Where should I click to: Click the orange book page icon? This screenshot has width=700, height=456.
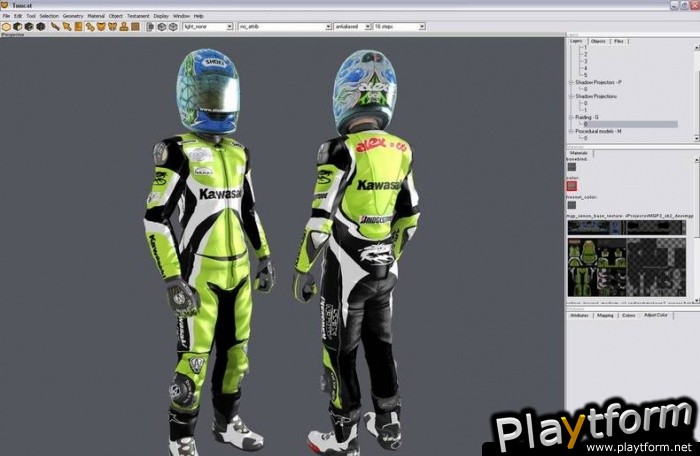tap(79, 27)
